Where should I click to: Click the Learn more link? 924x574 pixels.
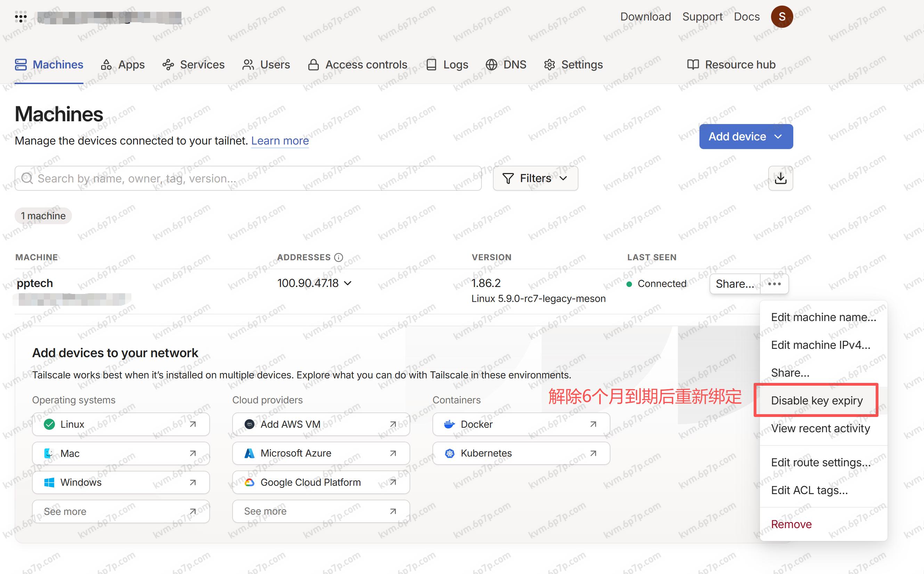coord(280,141)
